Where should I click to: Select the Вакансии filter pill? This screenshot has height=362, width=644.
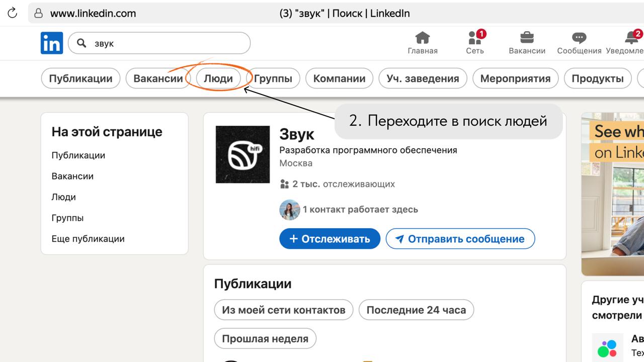[158, 78]
